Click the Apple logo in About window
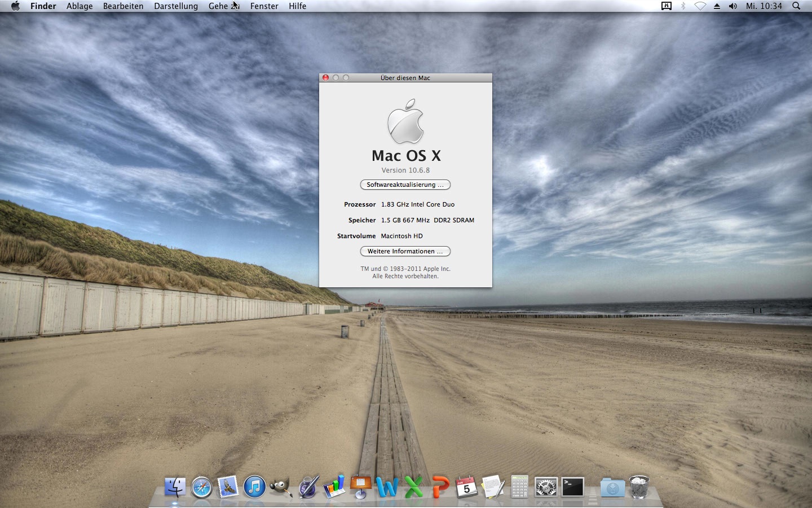The width and height of the screenshot is (812, 508). tap(405, 121)
